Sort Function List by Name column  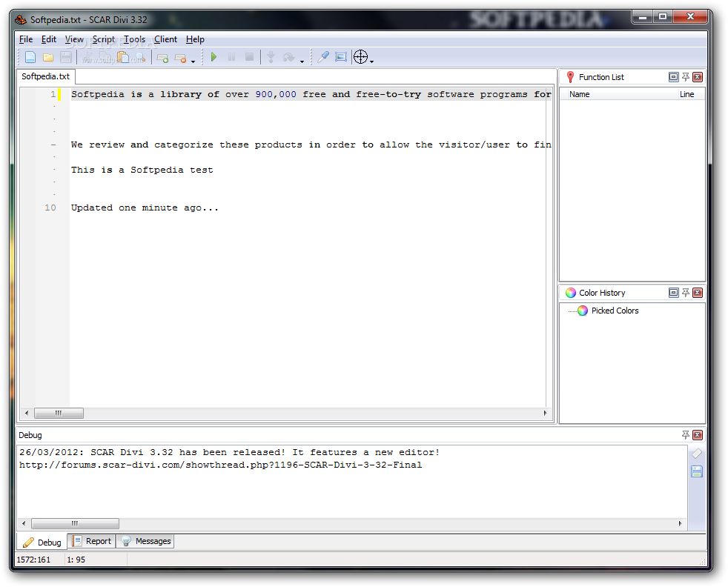(580, 94)
